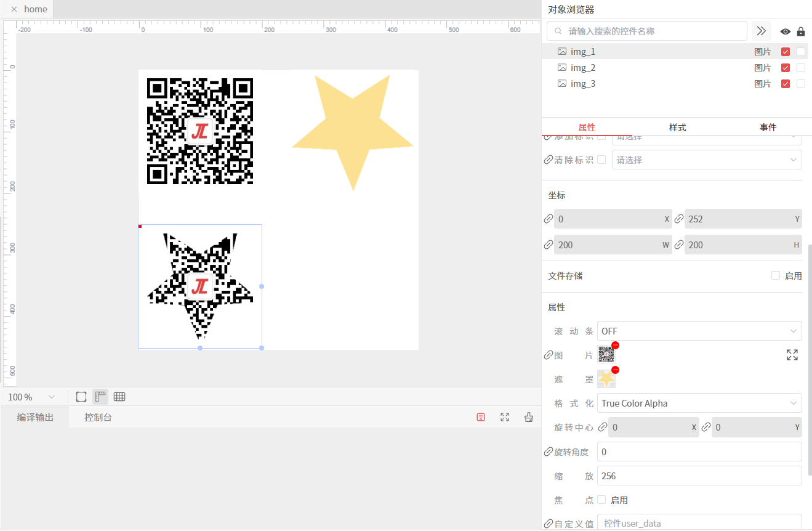The image size is (812, 531).
Task: Click the 旋转角度 input field
Action: pos(699,452)
